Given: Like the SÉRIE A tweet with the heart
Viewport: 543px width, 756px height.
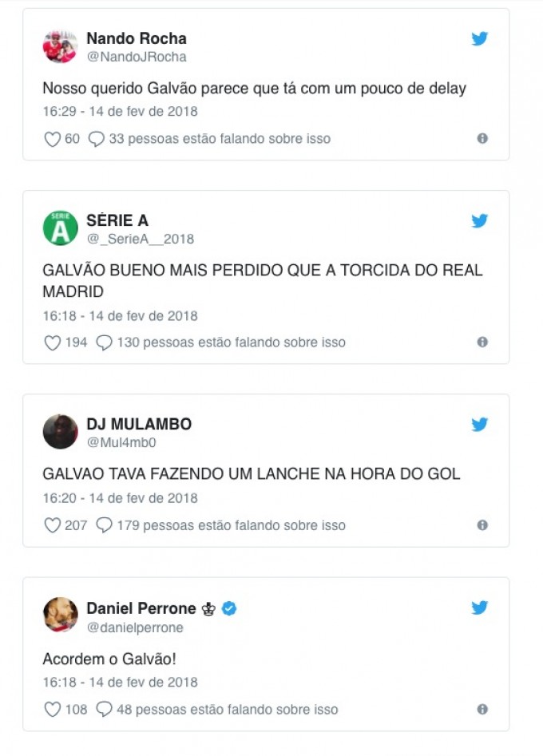Looking at the screenshot, I should pos(52,342).
